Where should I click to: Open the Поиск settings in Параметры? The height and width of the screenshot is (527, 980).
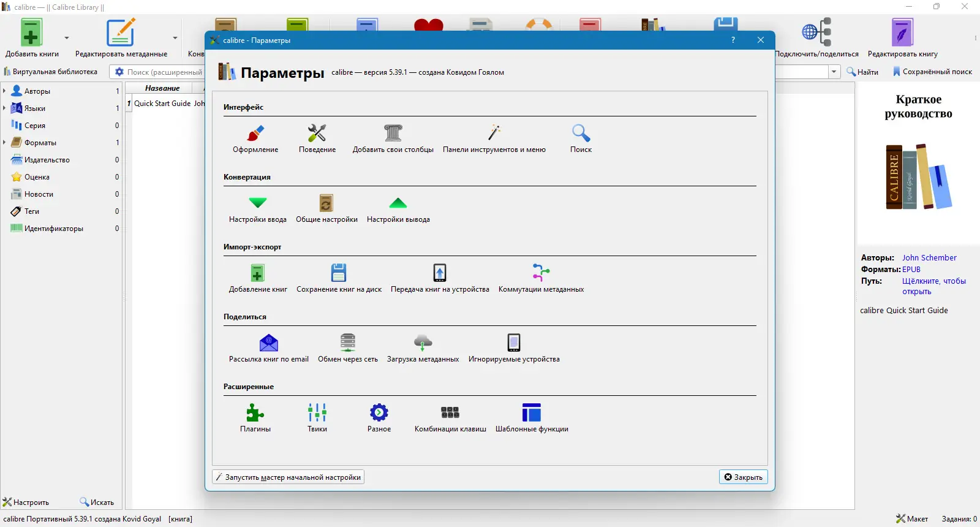point(581,138)
